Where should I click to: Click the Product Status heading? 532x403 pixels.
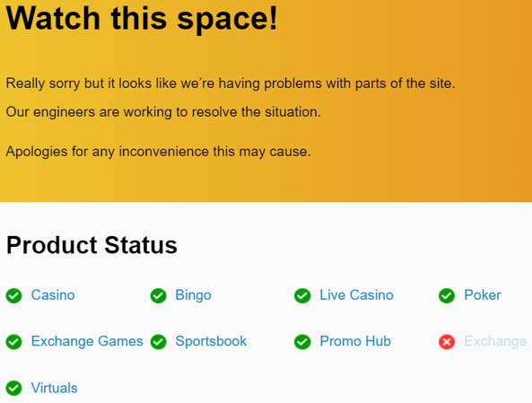click(92, 245)
